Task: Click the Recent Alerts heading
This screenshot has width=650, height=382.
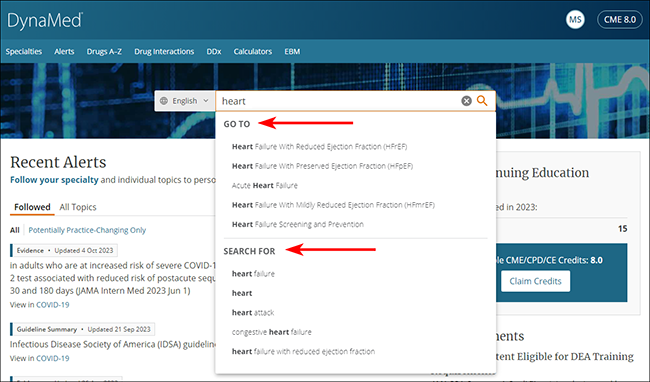Action: [x=58, y=162]
